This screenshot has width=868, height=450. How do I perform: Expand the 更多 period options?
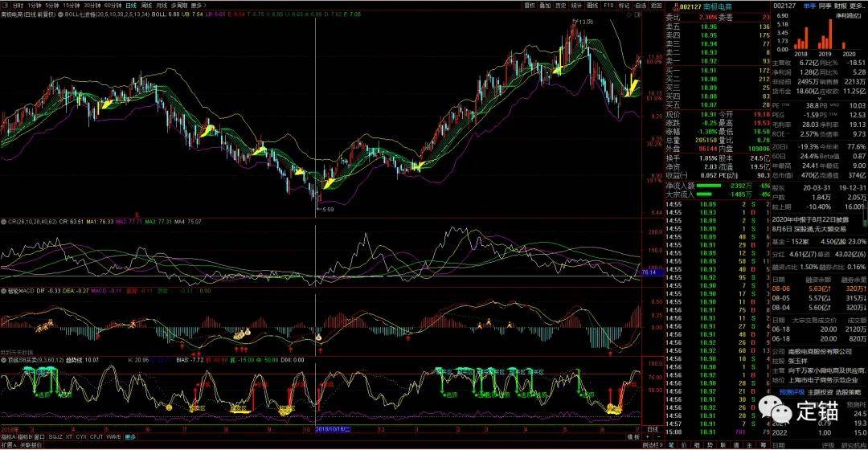(x=199, y=5)
